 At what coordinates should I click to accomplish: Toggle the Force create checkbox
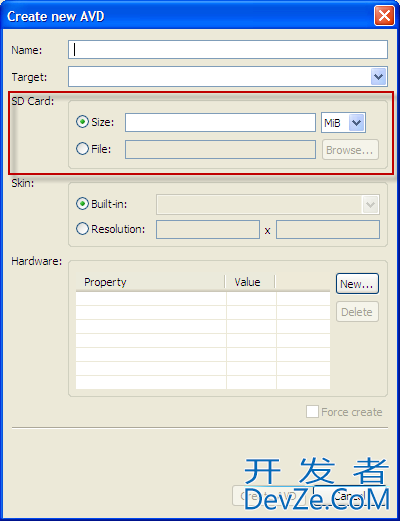pos(312,412)
